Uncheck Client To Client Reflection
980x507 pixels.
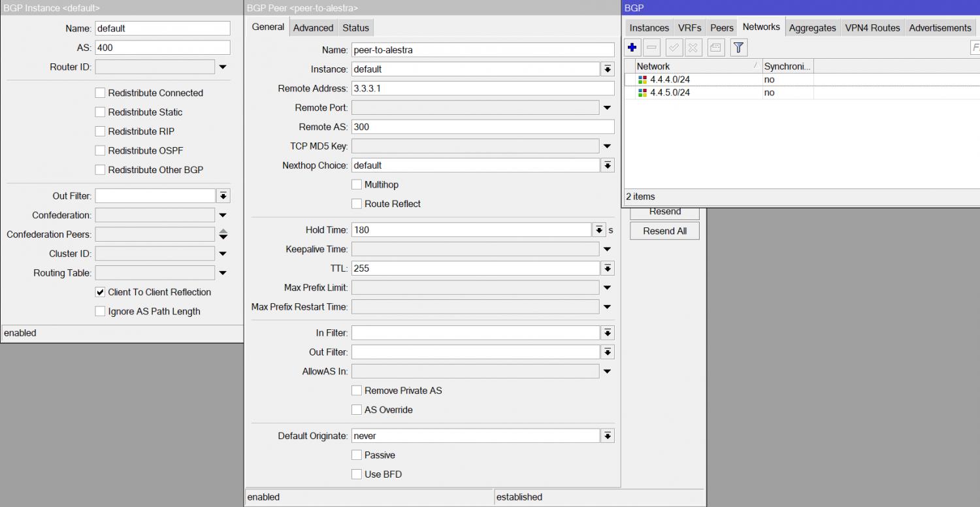100,292
